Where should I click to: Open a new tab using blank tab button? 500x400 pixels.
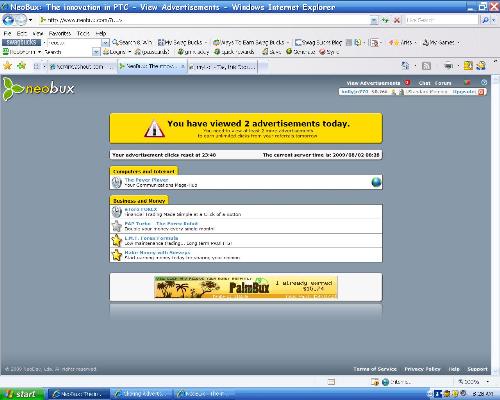click(263, 67)
